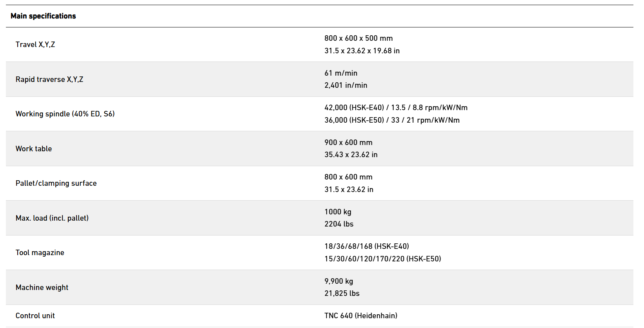The width and height of the screenshot is (644, 328).
Task: Click the "Control unit" row label
Action: coord(35,316)
